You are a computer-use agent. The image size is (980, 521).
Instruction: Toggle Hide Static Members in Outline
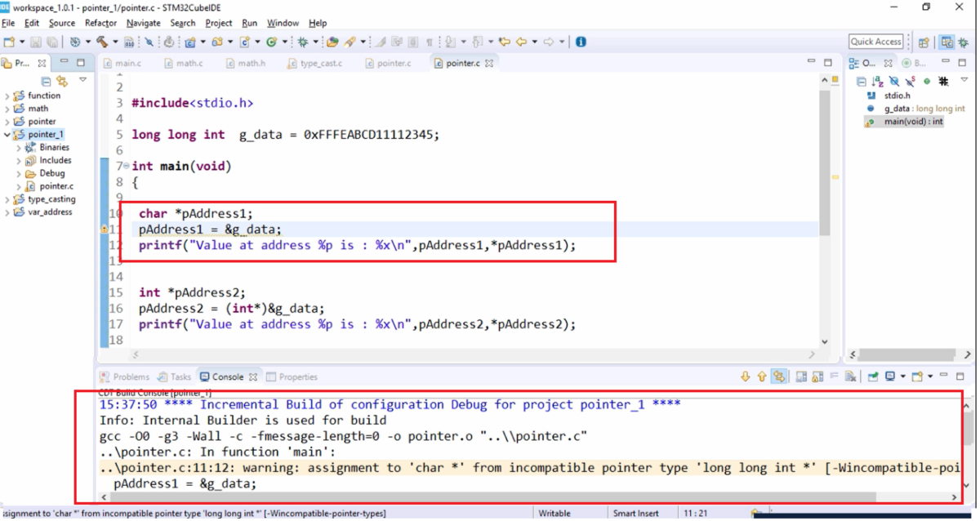910,81
